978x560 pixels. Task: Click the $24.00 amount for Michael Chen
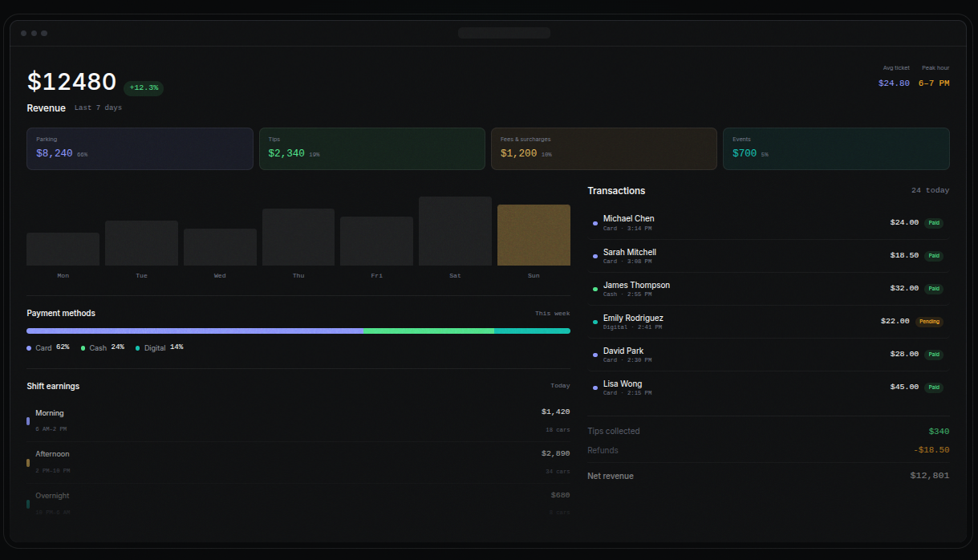click(904, 222)
